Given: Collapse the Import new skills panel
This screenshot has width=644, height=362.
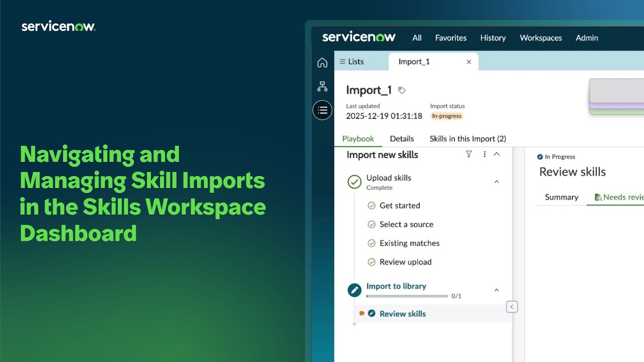Looking at the screenshot, I should (497, 154).
